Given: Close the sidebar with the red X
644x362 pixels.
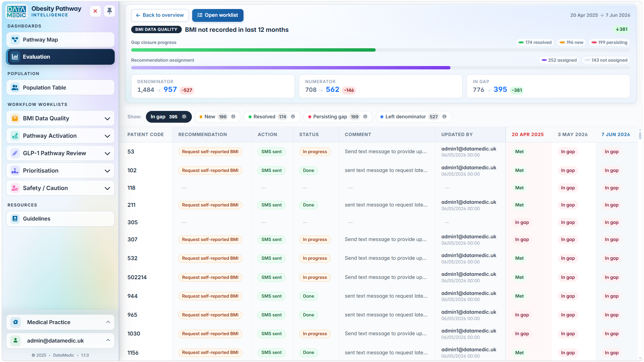Looking at the screenshot, I should tap(95, 11).
